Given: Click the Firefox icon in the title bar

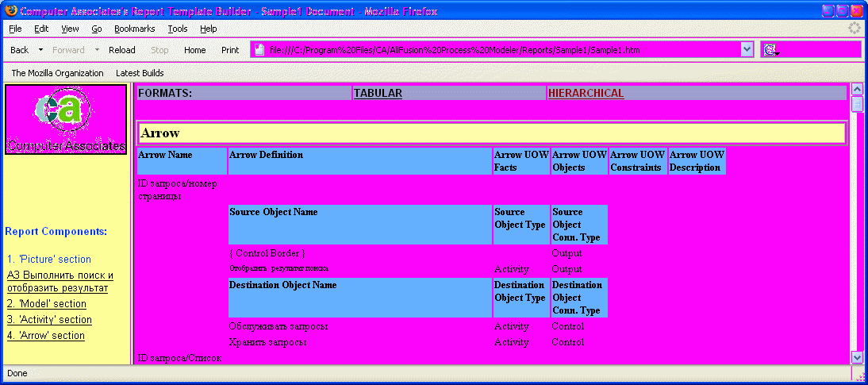Looking at the screenshot, I should [10, 10].
